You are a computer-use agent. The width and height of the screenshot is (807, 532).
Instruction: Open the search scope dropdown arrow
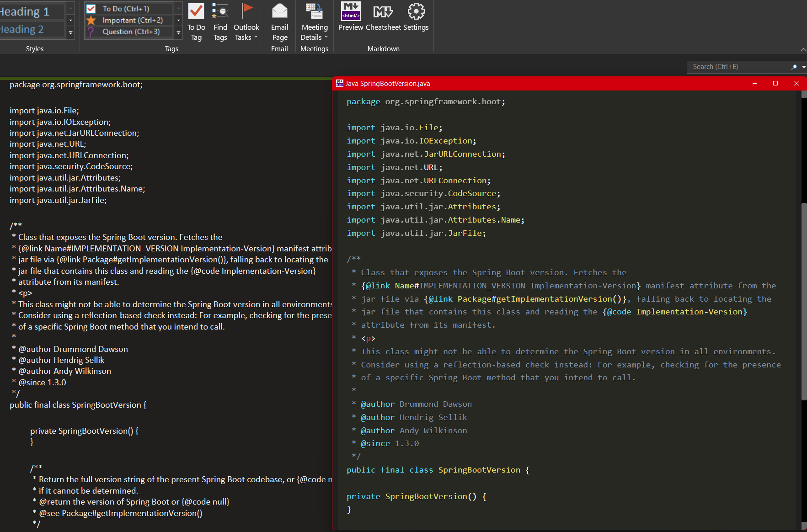point(803,67)
